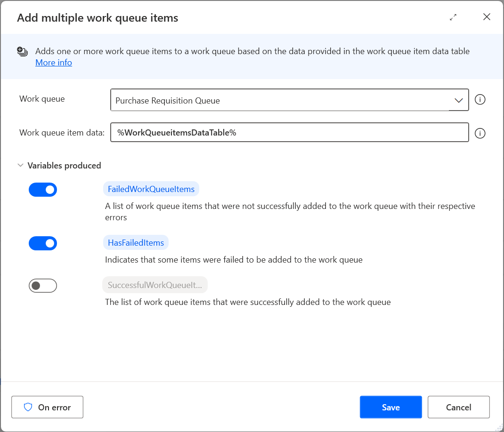Turn off the HasFailedItems toggle
This screenshot has width=504, height=432.
[x=43, y=243]
